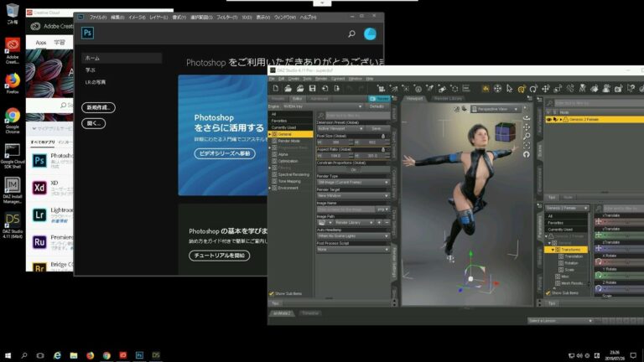Open the Render Type dropdown
Screen dimensions: 644x362
coord(353,182)
